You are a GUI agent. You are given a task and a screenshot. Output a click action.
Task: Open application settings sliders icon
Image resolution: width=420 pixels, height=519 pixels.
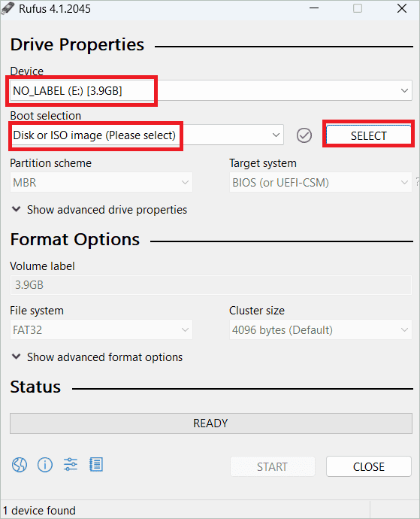(x=71, y=465)
